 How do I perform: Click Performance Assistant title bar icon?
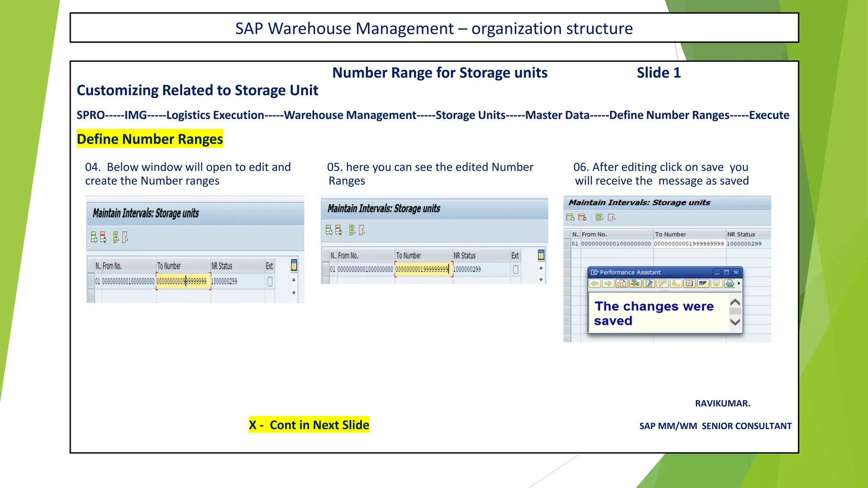point(595,272)
